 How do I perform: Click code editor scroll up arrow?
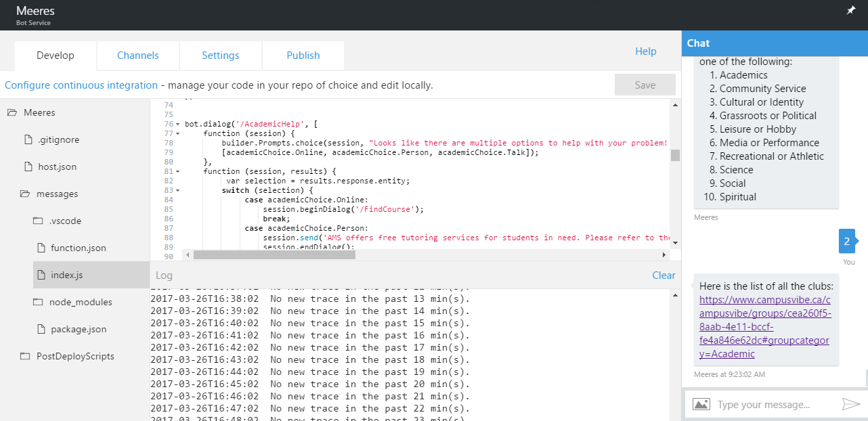675,104
